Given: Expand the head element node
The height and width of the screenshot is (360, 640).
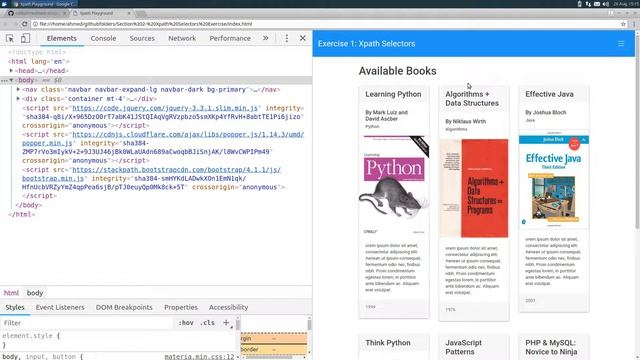Looking at the screenshot, I should [x=11, y=71].
